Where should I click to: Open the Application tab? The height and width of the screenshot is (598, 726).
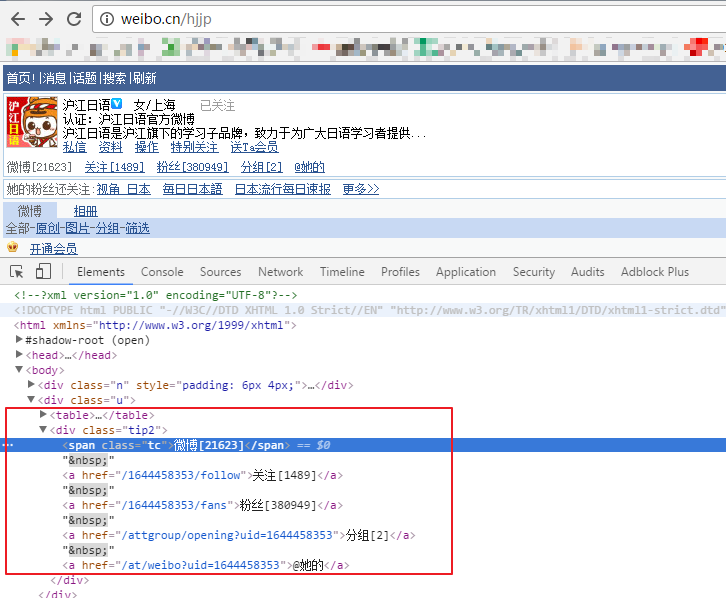point(466,272)
